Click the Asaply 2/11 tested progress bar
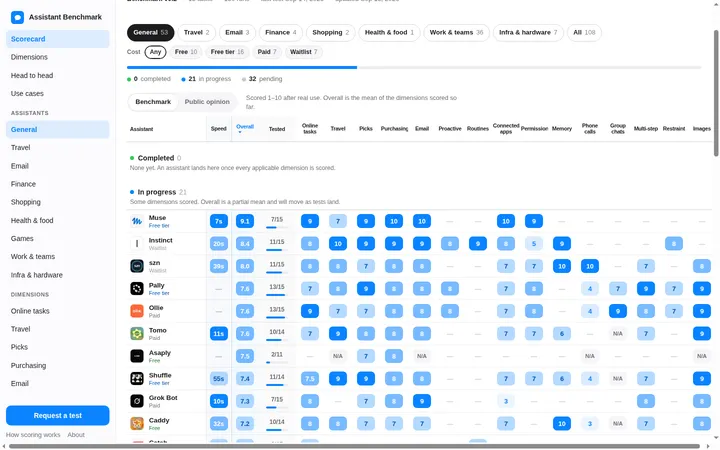Viewport: 720px width, 450px height. (277, 362)
